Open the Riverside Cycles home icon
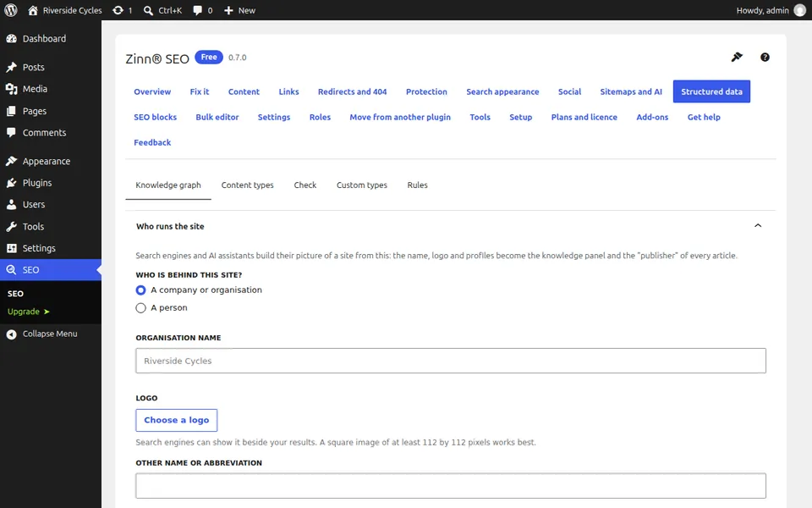The image size is (812, 508). click(x=33, y=10)
